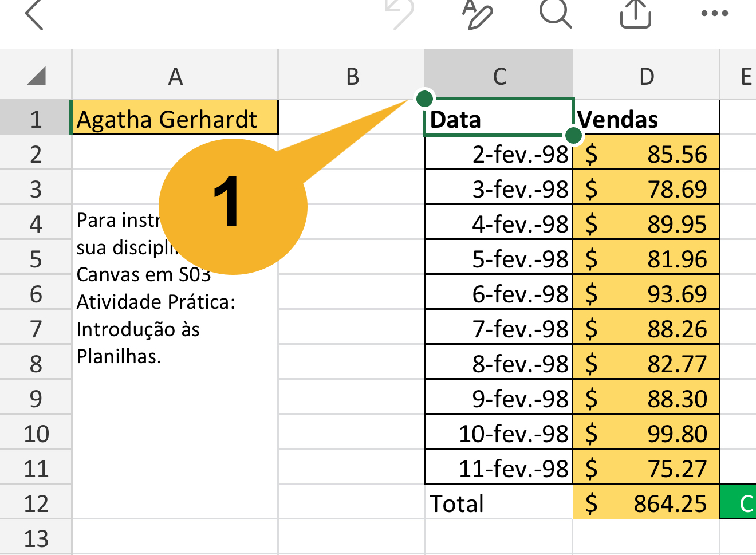Select row 13 header
This screenshot has height=555, width=756.
(x=36, y=538)
